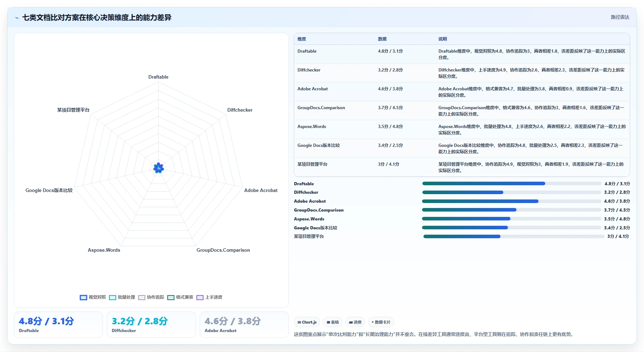Click Diffchecker table row name cell
The height and width of the screenshot is (352, 644).
(309, 70)
